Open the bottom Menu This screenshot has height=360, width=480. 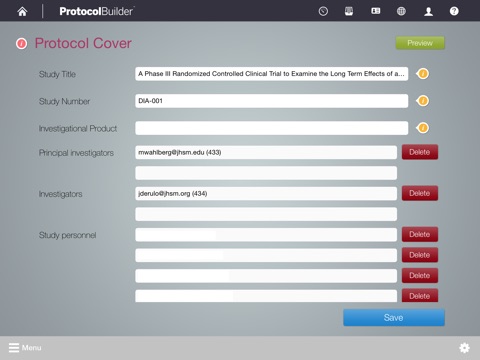25,348
